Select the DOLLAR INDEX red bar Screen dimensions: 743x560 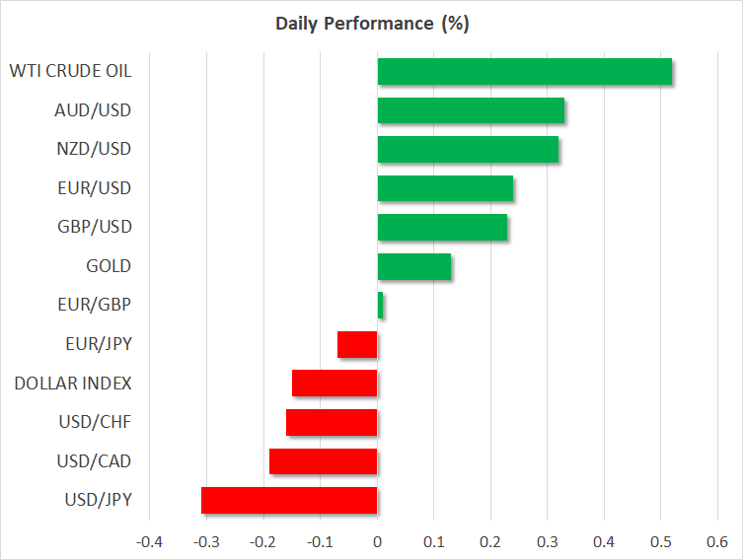click(x=334, y=384)
